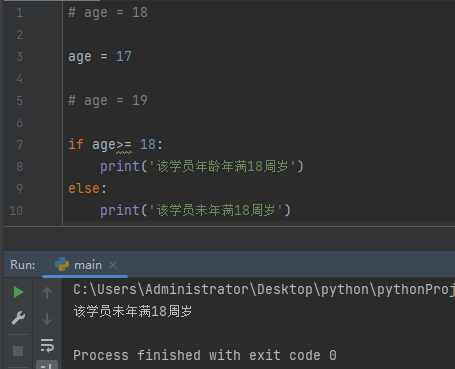Click the Run: panel label

click(x=23, y=265)
